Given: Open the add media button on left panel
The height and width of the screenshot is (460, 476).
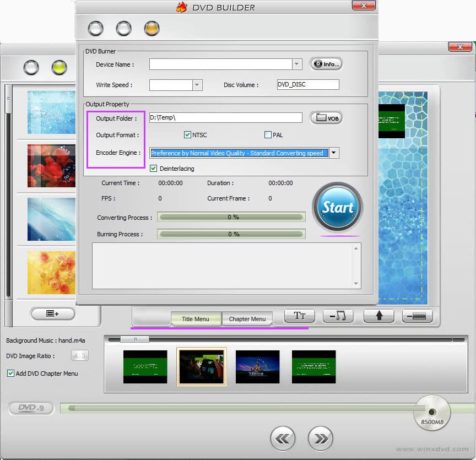Looking at the screenshot, I should 52,313.
